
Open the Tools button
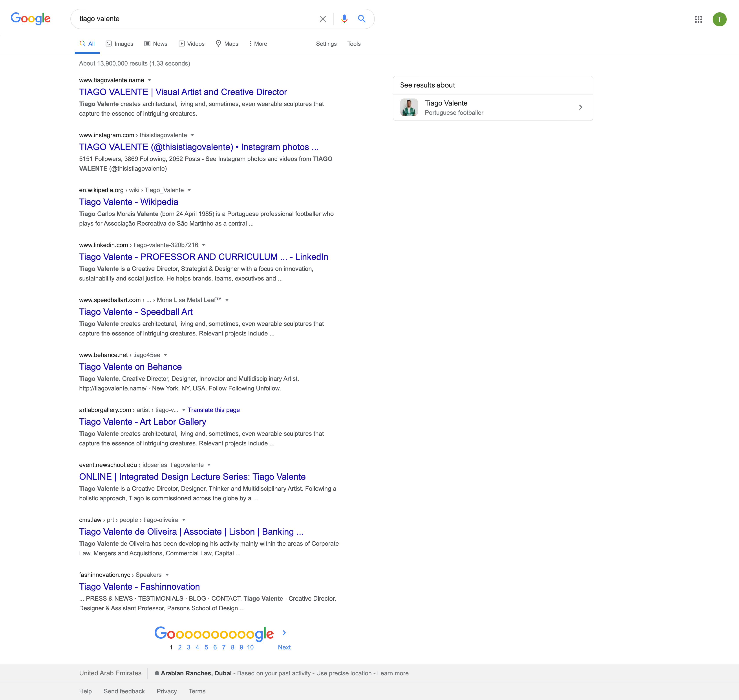point(354,44)
